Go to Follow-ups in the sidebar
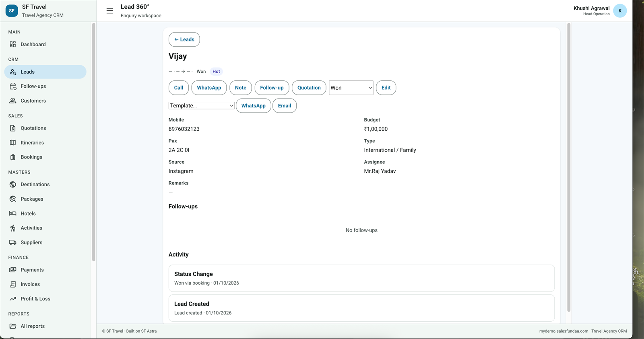The width and height of the screenshot is (644, 339). (45, 86)
